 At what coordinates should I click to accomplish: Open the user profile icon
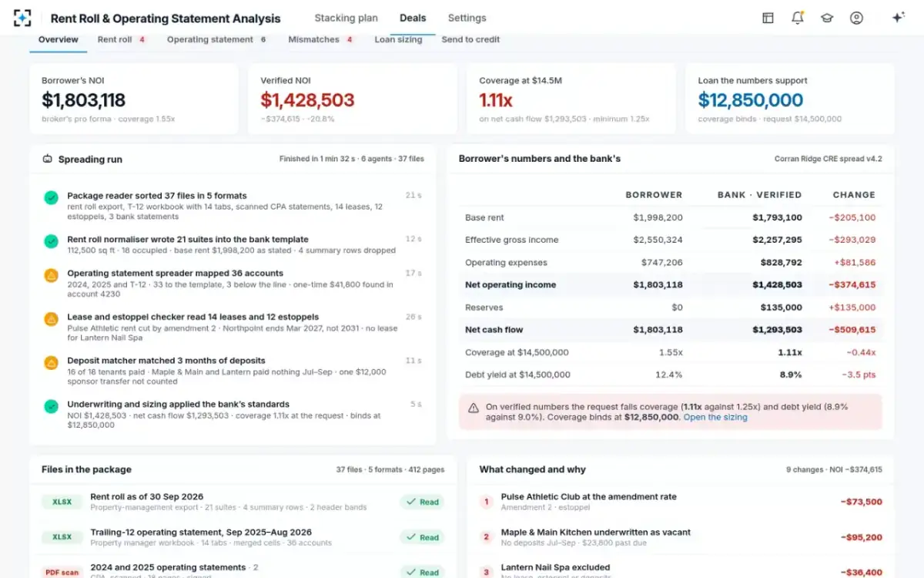tap(856, 18)
